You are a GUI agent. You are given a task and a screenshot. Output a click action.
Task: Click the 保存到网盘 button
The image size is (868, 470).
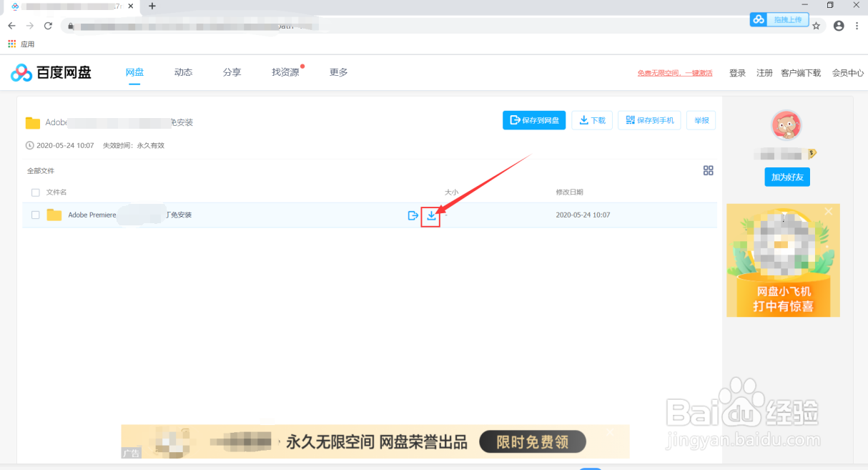[534, 120]
